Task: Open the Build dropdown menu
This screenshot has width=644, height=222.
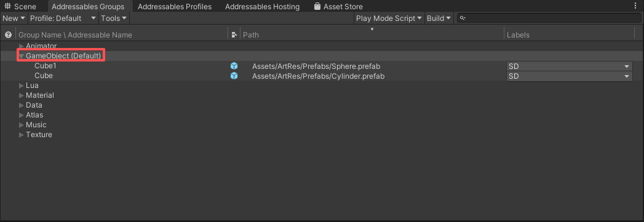Action: (439, 18)
